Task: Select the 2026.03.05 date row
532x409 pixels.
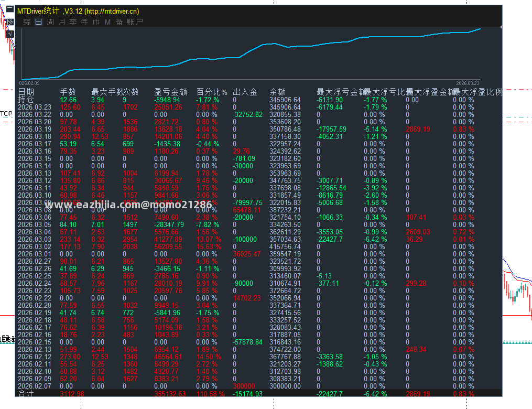Action: point(35,225)
